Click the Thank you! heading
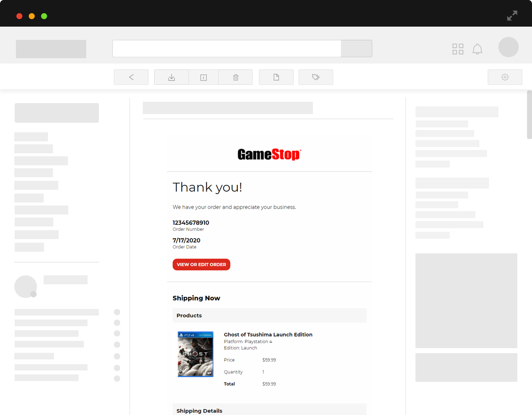 (207, 187)
